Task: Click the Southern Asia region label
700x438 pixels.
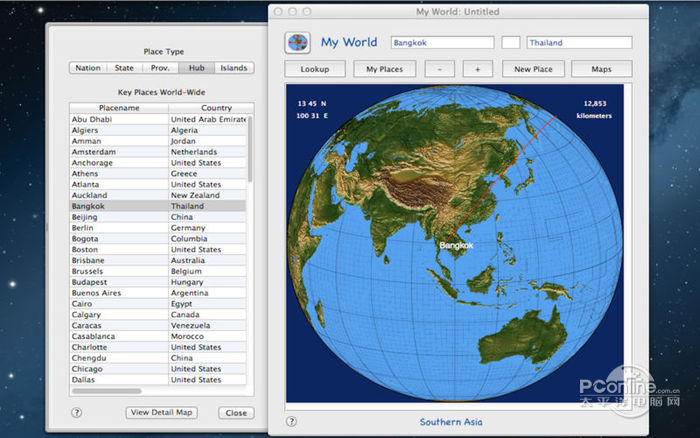Action: [451, 422]
